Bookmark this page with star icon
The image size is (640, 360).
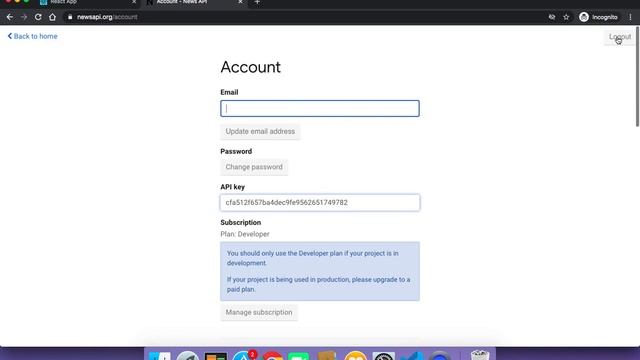pyautogui.click(x=566, y=17)
